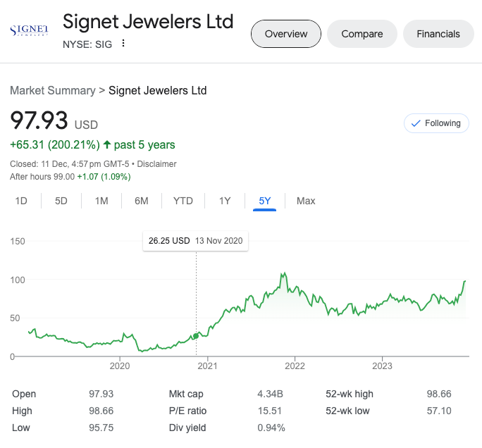Click the Signet Jewelers logo icon

pyautogui.click(x=29, y=30)
